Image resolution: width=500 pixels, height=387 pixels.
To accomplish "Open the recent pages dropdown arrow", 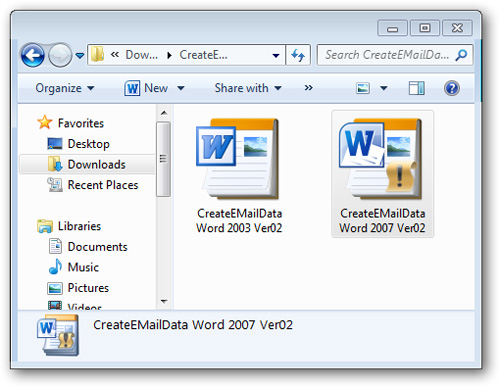I will [x=80, y=55].
